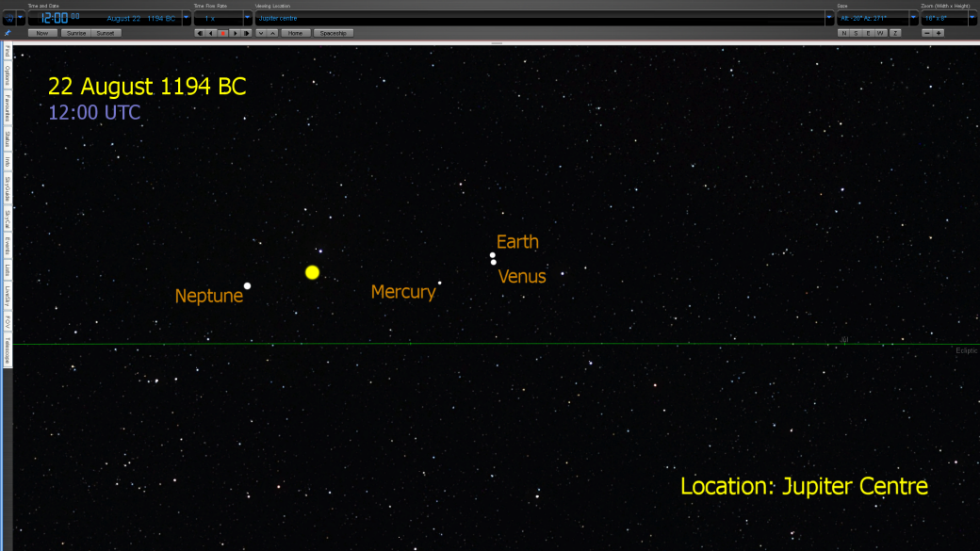Stop time flow with red button
This screenshot has width=980, height=551.
click(223, 33)
